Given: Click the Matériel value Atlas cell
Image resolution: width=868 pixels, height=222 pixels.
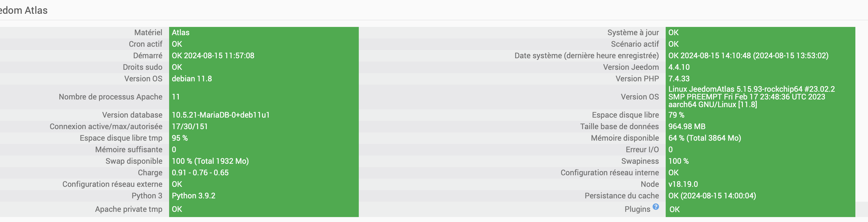Looking at the screenshot, I should [181, 32].
